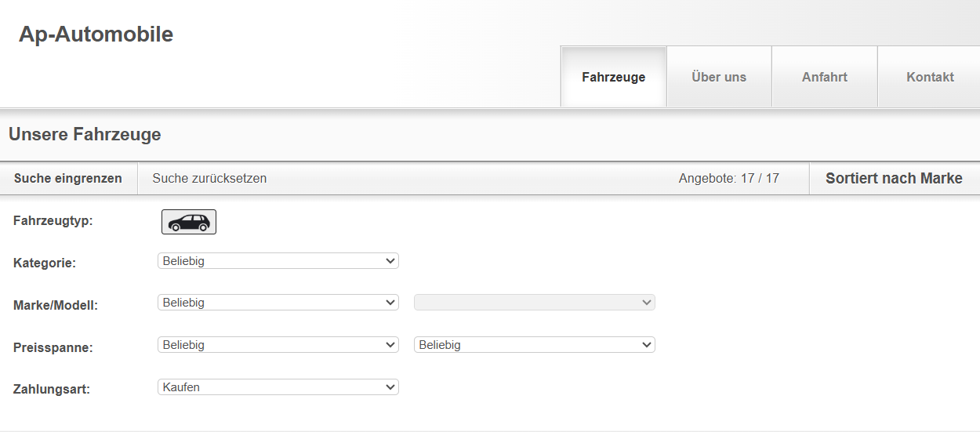The width and height of the screenshot is (980, 432).
Task: Click the Fahrzeugtyp label
Action: [53, 221]
